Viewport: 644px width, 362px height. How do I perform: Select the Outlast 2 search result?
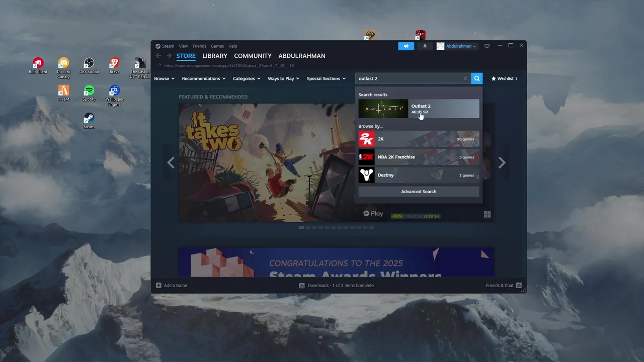coord(419,109)
